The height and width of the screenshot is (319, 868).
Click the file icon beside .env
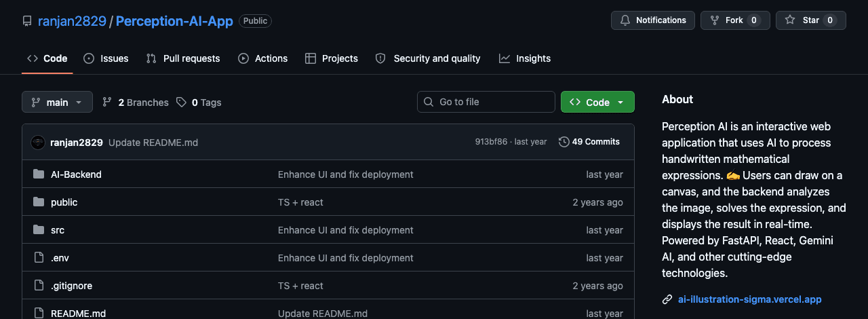(39, 258)
